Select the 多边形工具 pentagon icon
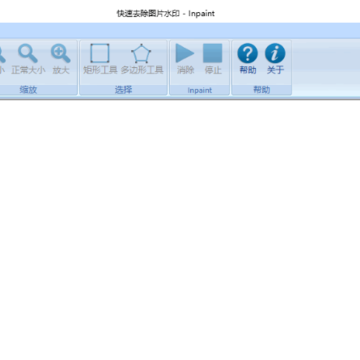360x360 pixels. point(141,53)
